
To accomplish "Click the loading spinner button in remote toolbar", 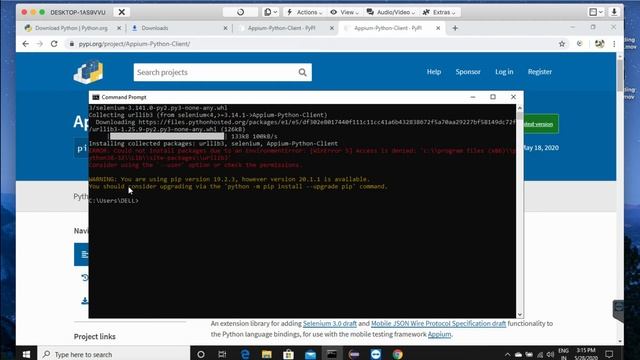I will [x=240, y=12].
